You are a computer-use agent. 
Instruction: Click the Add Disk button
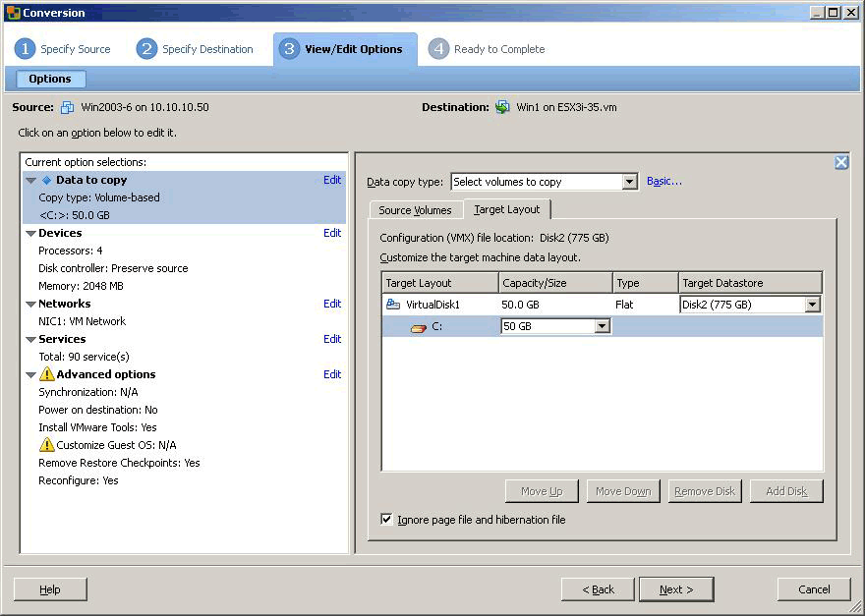pyautogui.click(x=786, y=491)
